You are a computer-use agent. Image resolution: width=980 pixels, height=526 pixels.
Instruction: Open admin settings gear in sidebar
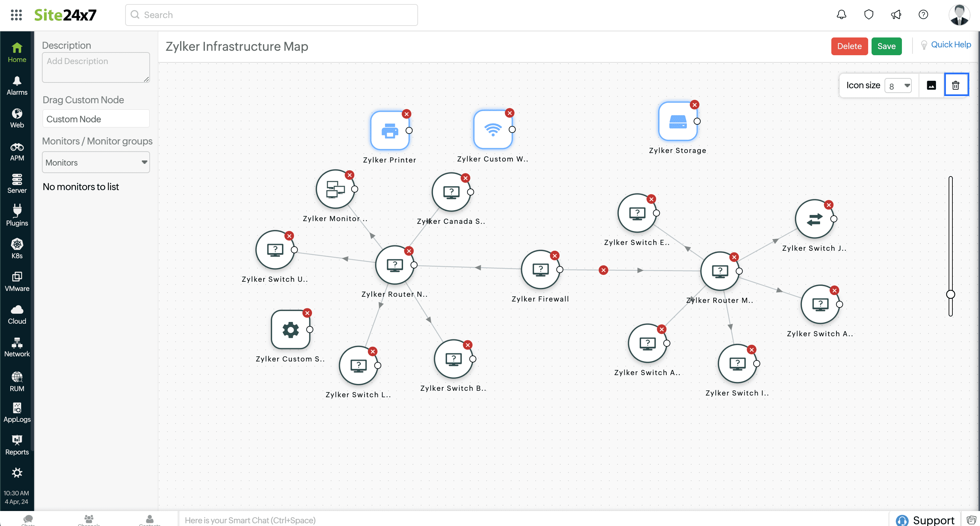click(17, 473)
